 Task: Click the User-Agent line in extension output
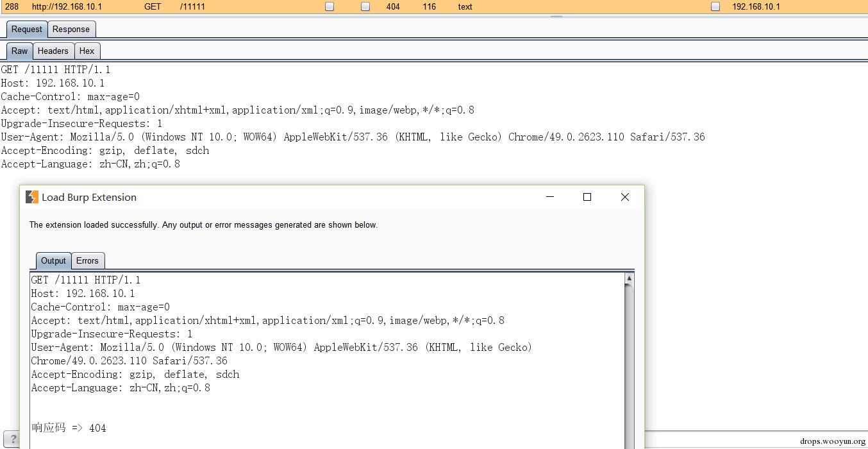pos(281,347)
